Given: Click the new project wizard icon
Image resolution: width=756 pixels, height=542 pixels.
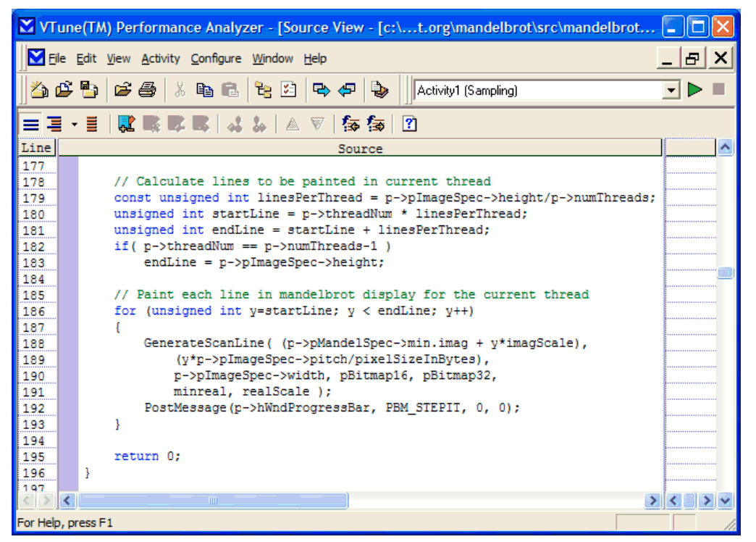Looking at the screenshot, I should (x=38, y=91).
